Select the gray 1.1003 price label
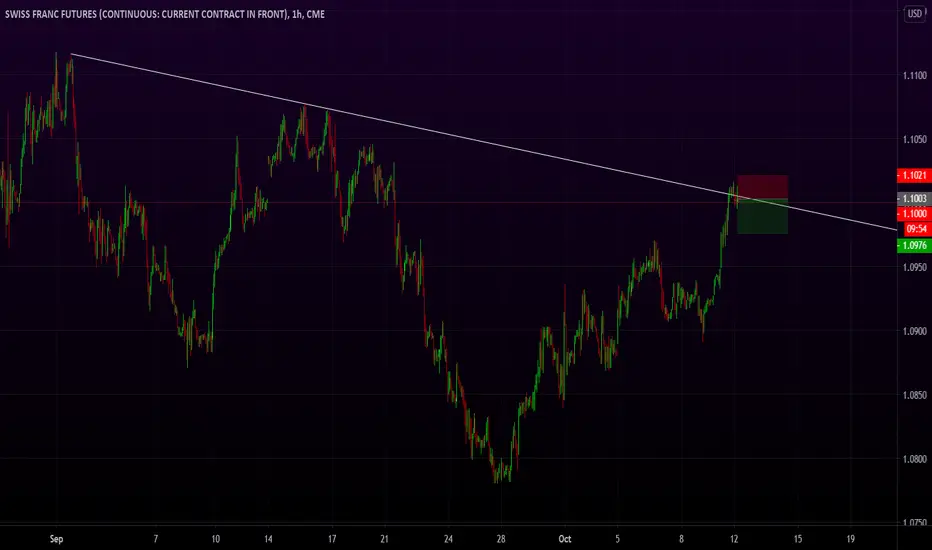 914,199
